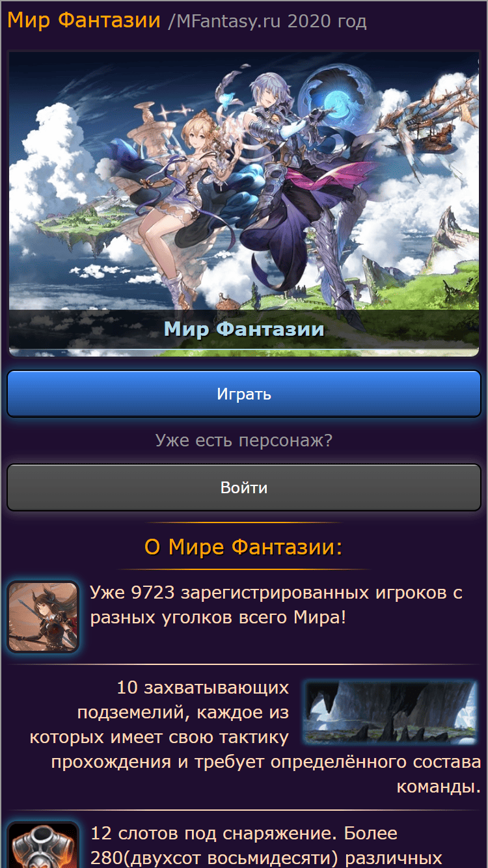488x868 pixels.
Task: Click the gray Войти button
Action: pos(244,487)
